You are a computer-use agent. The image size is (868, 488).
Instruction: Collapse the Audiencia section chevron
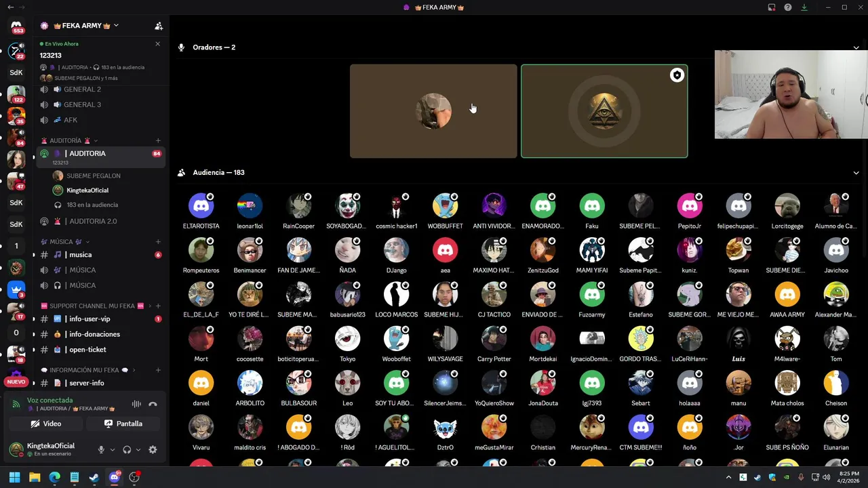[x=856, y=173]
